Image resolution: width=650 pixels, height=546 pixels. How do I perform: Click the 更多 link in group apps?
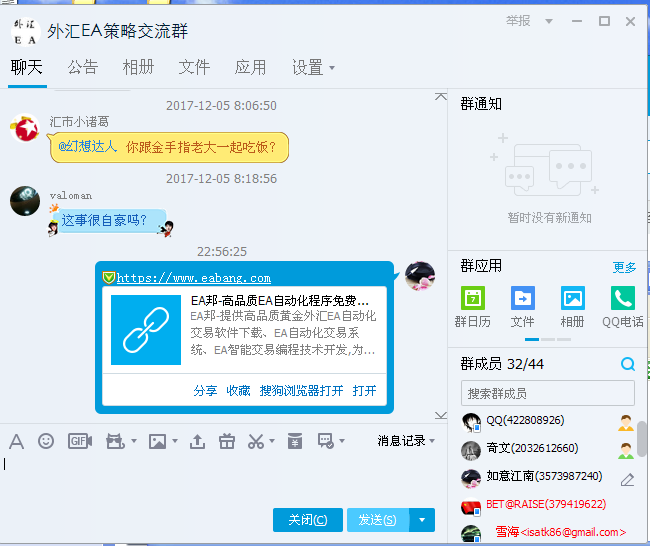624,267
